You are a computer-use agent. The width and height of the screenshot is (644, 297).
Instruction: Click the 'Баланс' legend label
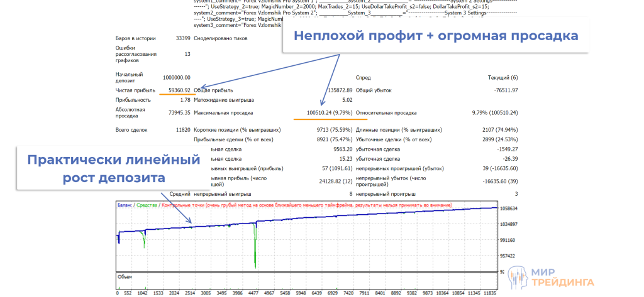[126, 205]
